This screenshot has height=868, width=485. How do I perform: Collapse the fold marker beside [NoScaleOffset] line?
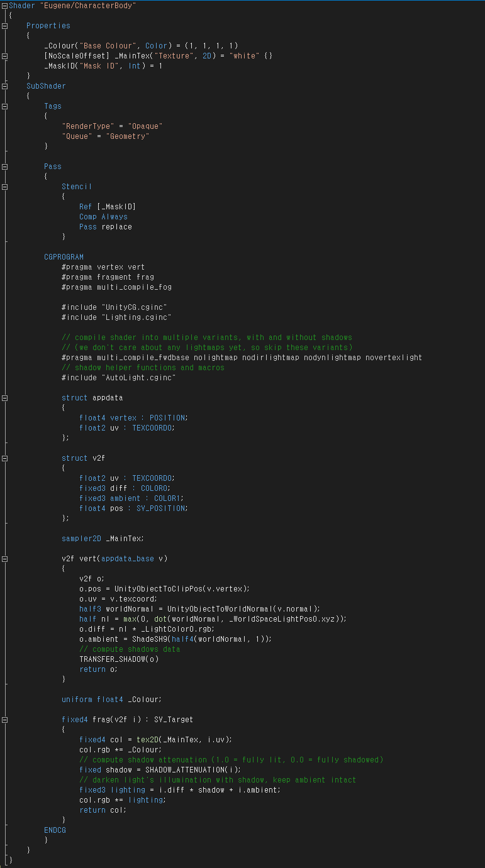point(5,56)
